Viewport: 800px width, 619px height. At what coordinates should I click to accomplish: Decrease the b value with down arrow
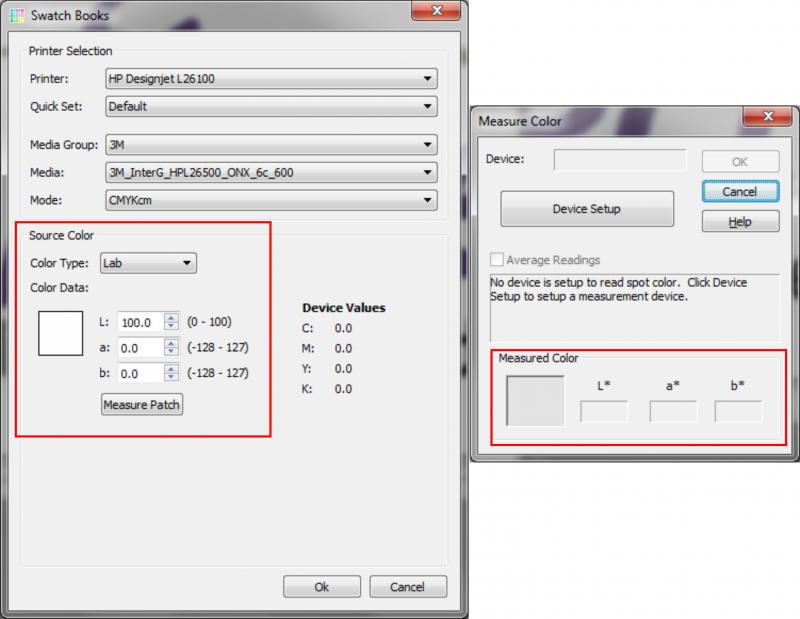(171, 378)
